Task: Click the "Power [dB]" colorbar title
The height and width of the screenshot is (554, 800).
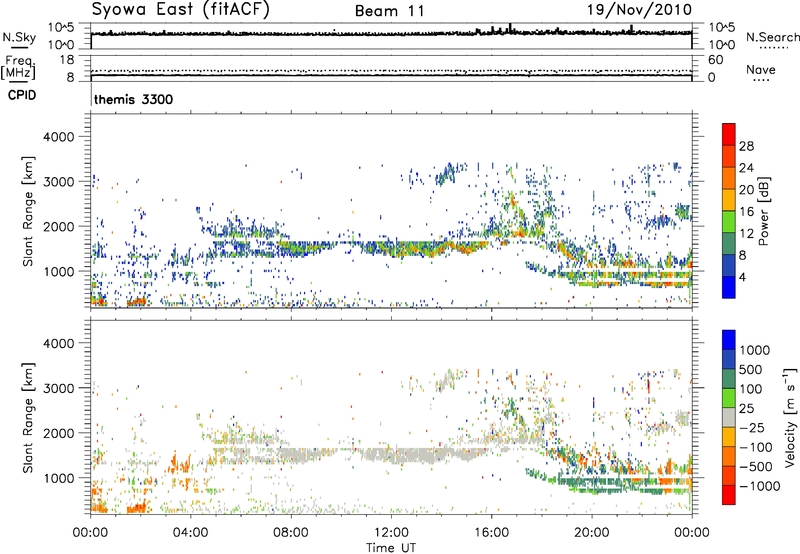Action: [x=763, y=211]
